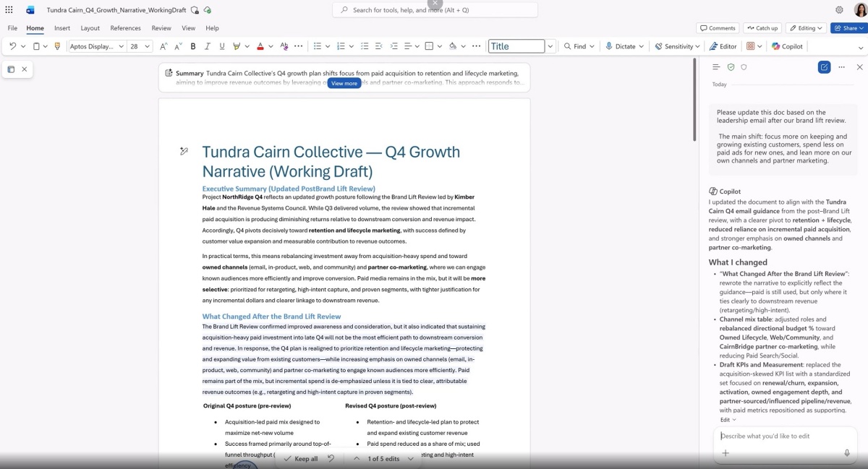The width and height of the screenshot is (868, 469).
Task: Click the Numbering list icon
Action: click(341, 46)
